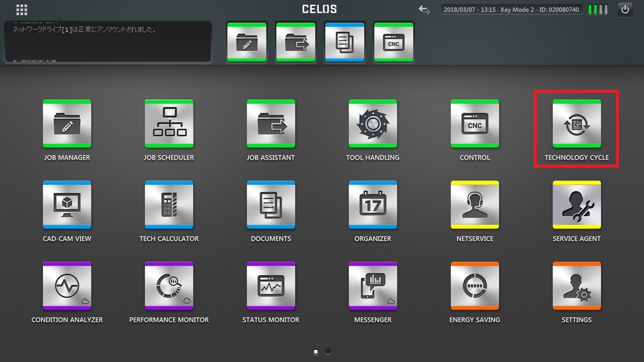Launch Netservice
Image resolution: width=644 pixels, height=362 pixels.
475,204
